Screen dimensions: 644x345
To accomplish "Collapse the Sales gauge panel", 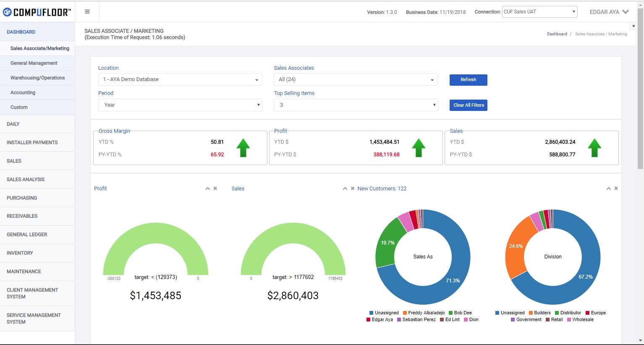I will click(x=345, y=189).
